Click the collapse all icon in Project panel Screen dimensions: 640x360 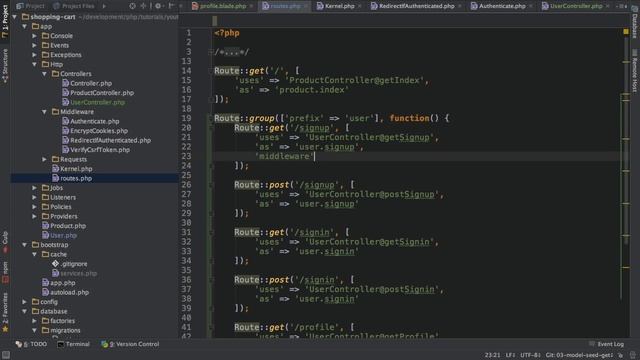point(143,6)
